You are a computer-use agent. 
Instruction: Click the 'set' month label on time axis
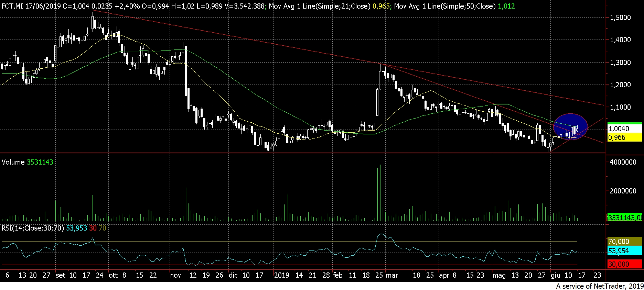61,275
